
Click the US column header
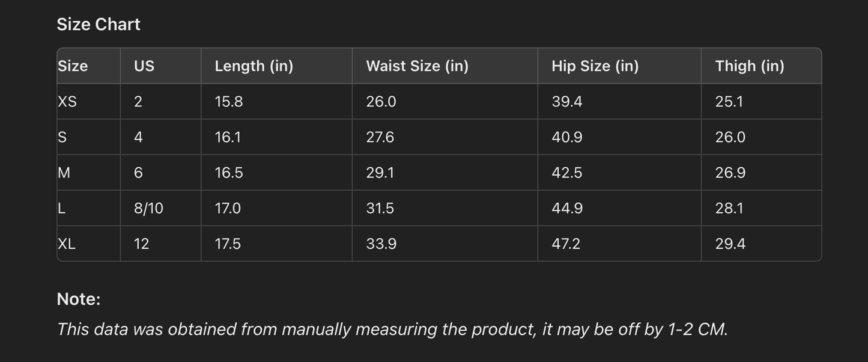(x=144, y=66)
